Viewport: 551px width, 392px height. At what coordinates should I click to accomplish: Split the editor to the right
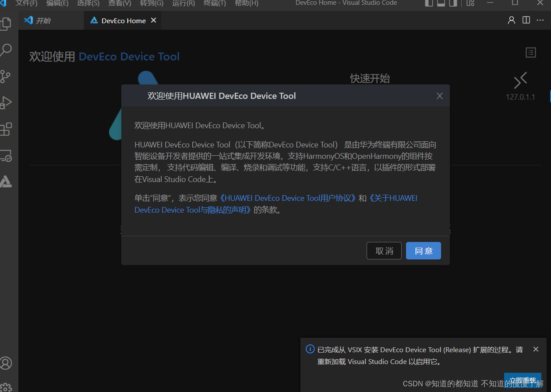(526, 20)
